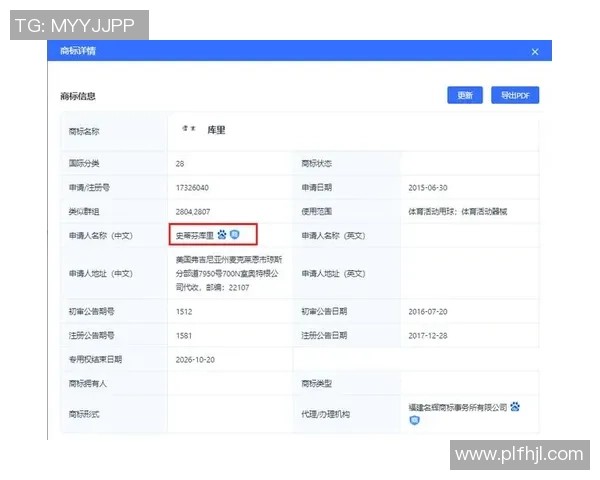The width and height of the screenshot is (600, 480).
Task: Click the 更新 button
Action: pyautogui.click(x=465, y=95)
